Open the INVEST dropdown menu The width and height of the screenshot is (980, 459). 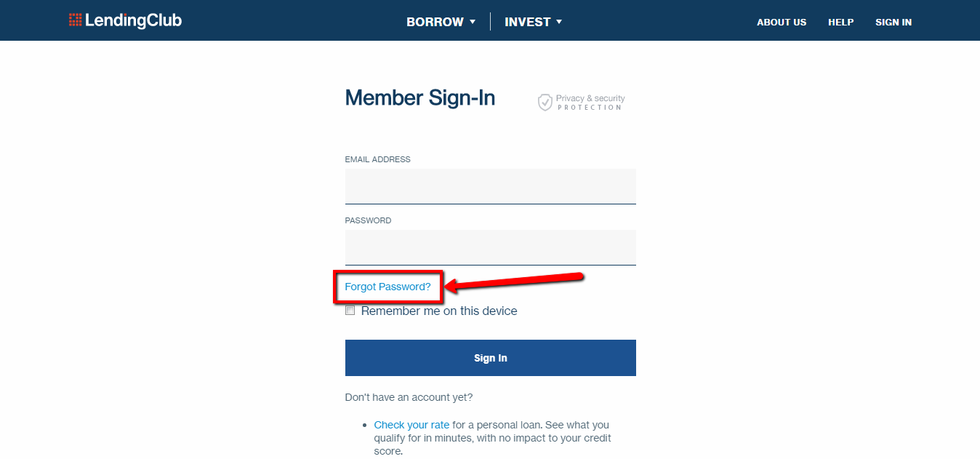pyautogui.click(x=528, y=22)
